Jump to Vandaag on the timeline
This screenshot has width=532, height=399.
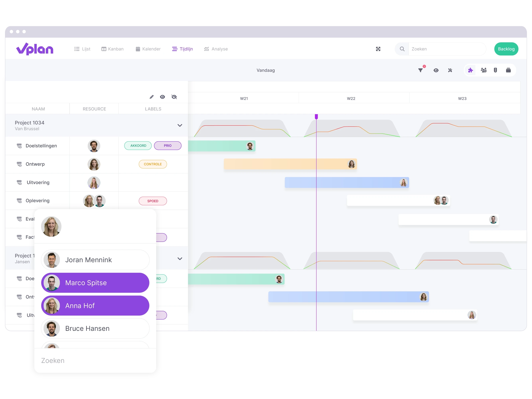(266, 70)
